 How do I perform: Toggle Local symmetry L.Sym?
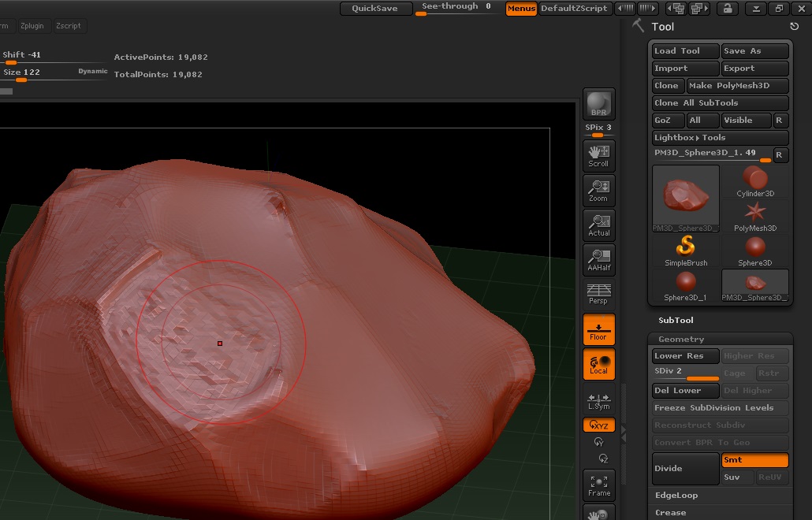click(x=598, y=401)
